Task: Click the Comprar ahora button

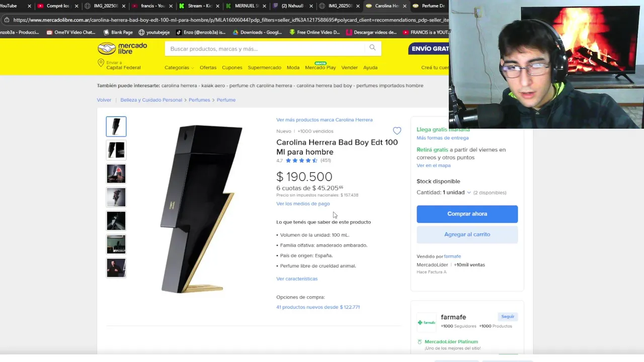Action: point(467,214)
